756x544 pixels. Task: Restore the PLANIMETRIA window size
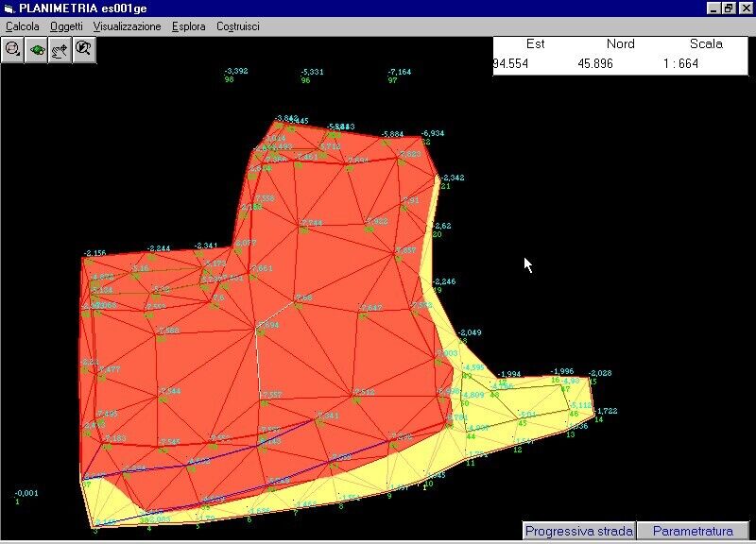coord(729,8)
